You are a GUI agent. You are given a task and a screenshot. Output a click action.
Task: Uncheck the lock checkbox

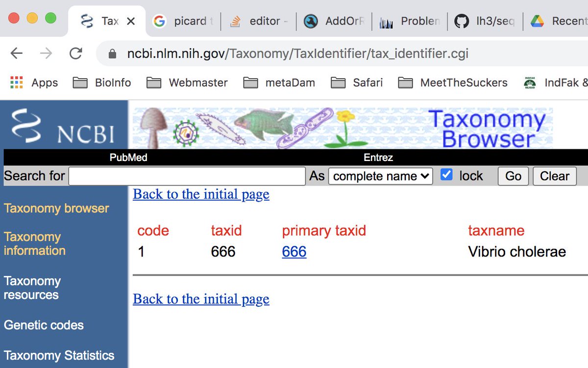click(x=446, y=175)
